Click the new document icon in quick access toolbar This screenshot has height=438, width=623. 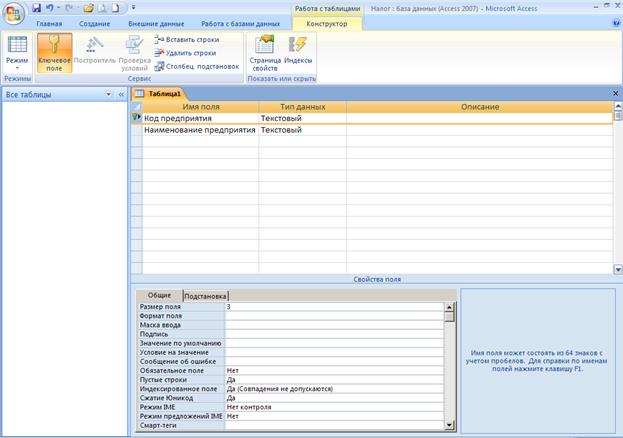click(x=115, y=8)
